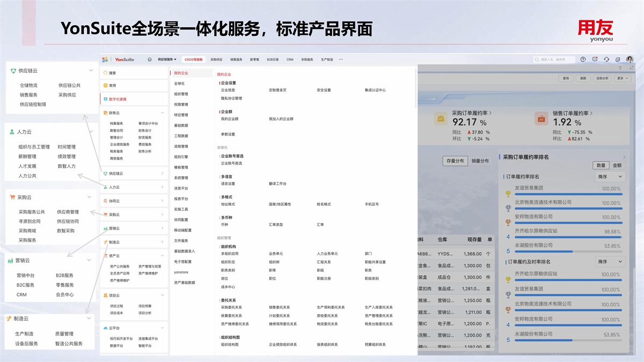644x362 pixels.
Task: Click the 刷新 button
Action: click(x=583, y=78)
